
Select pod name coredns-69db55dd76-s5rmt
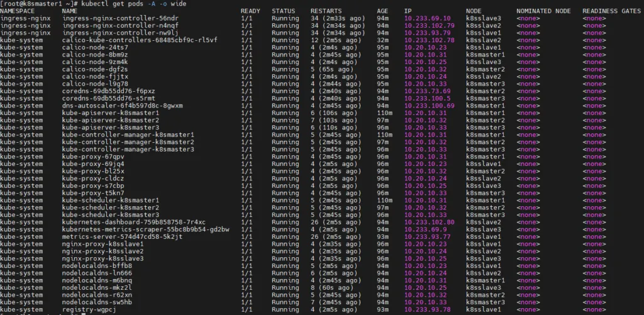(109, 99)
